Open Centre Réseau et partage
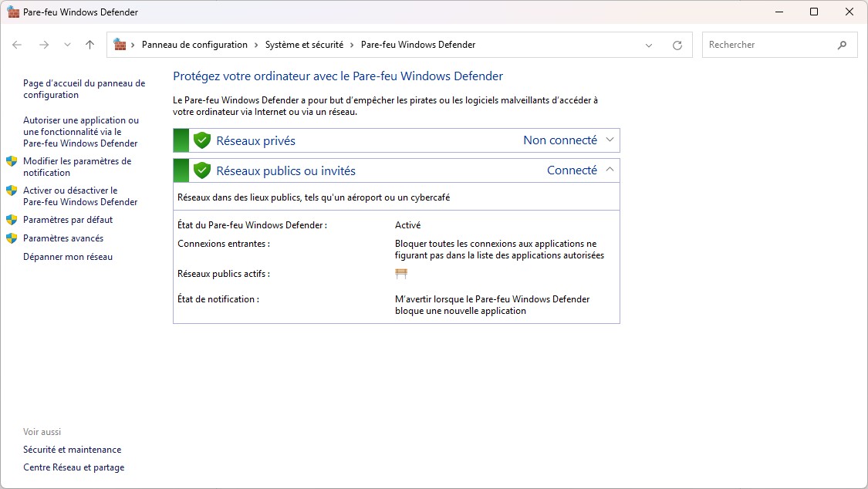 (x=73, y=467)
